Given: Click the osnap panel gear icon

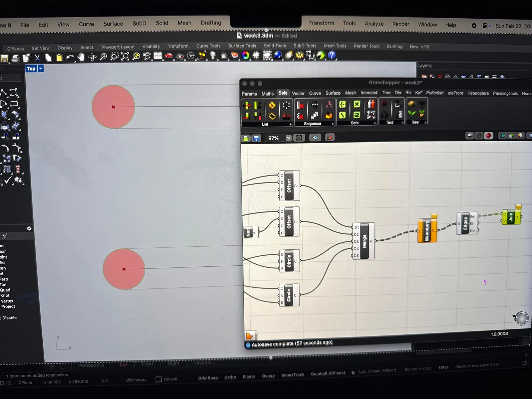Looking at the screenshot, I should tap(29, 228).
